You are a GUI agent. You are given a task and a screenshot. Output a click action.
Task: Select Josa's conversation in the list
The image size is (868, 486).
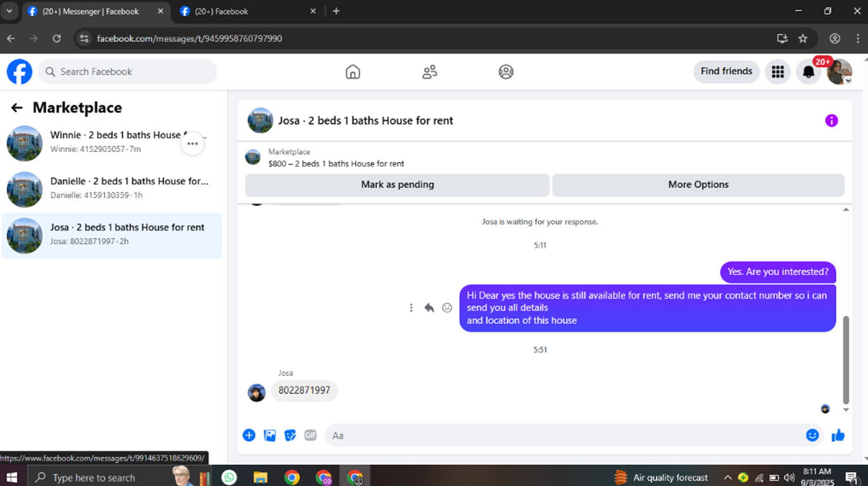(111, 235)
